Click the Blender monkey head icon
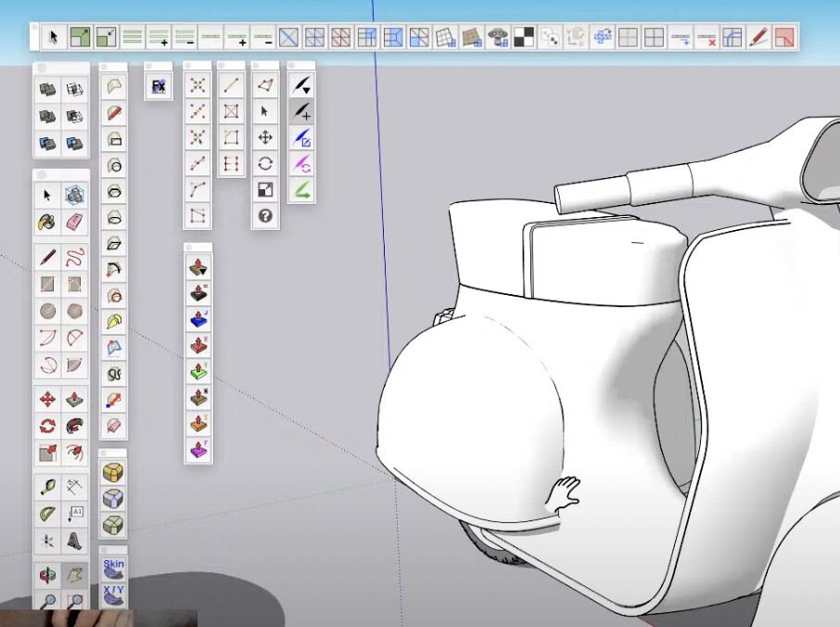Screen dimensions: 840x627 tap(498, 37)
